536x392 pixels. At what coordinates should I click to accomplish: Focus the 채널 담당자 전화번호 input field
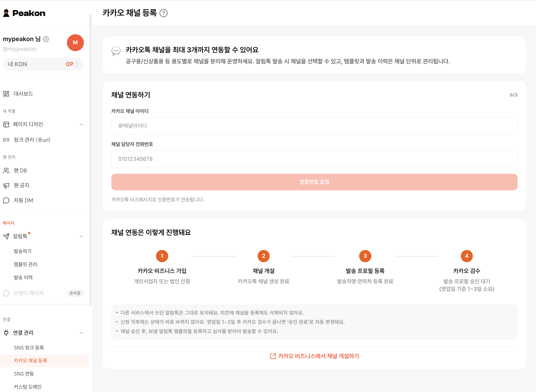pyautogui.click(x=314, y=159)
